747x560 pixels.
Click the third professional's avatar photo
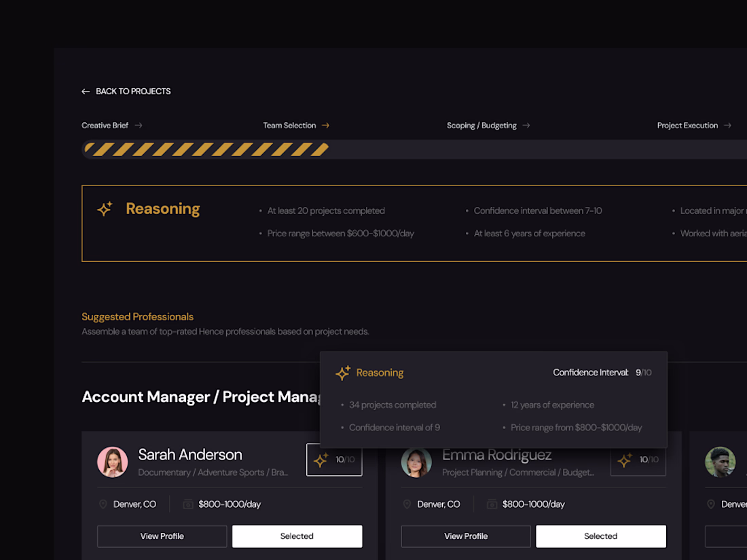pyautogui.click(x=721, y=462)
